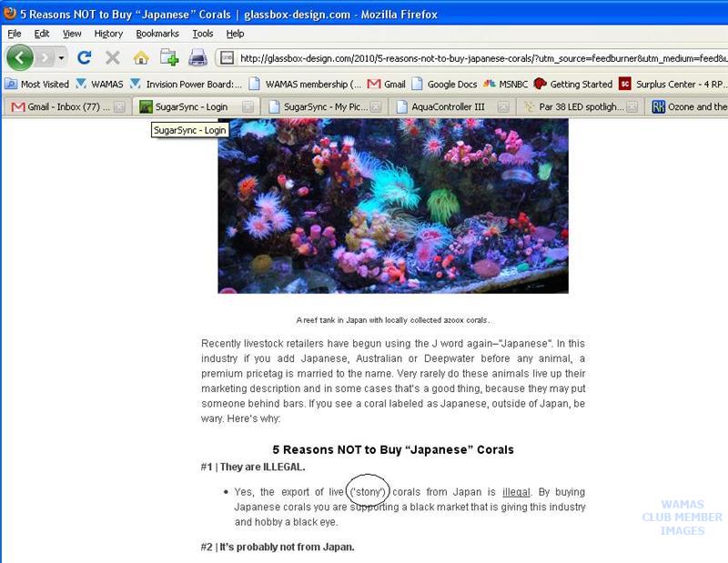The width and height of the screenshot is (728, 563).
Task: Open a new tab with the green-plus icon
Action: coord(169,57)
